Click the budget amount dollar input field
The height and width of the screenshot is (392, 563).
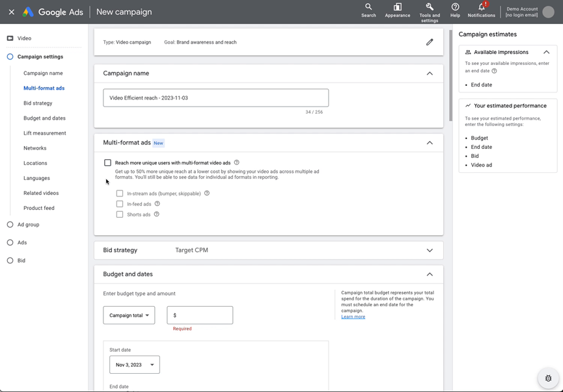200,315
